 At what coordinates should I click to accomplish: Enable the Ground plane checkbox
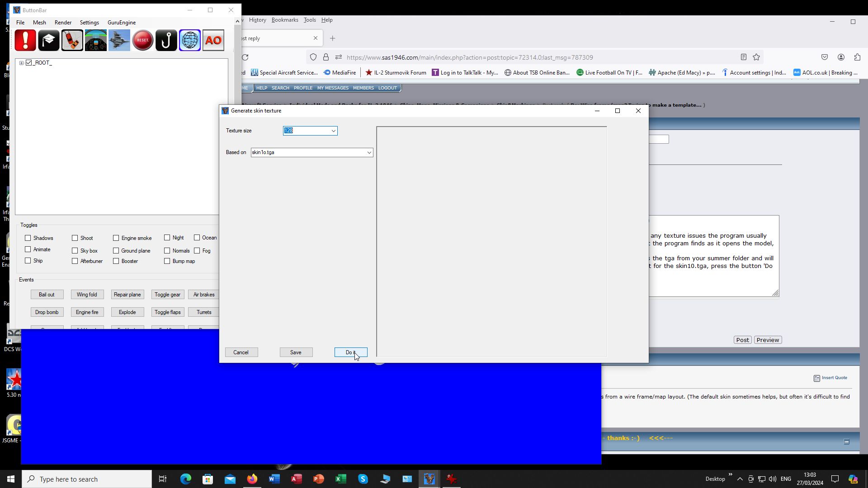116,250
